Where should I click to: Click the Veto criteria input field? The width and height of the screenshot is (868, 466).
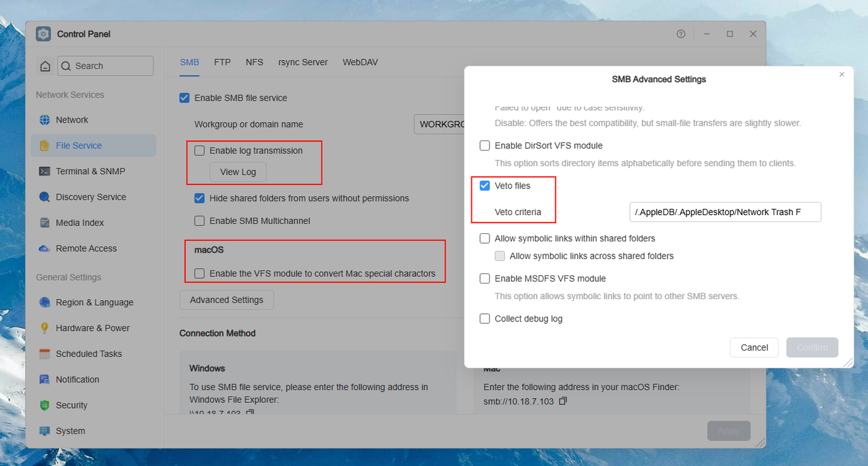point(726,212)
